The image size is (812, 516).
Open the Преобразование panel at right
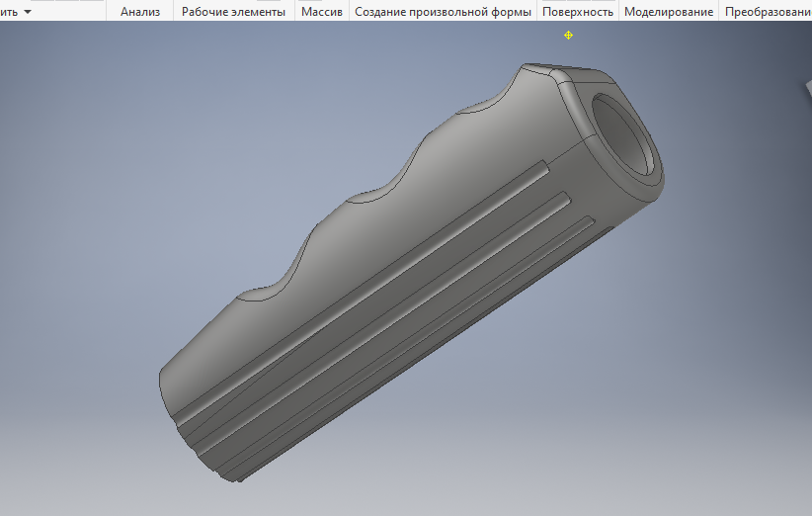tap(768, 12)
